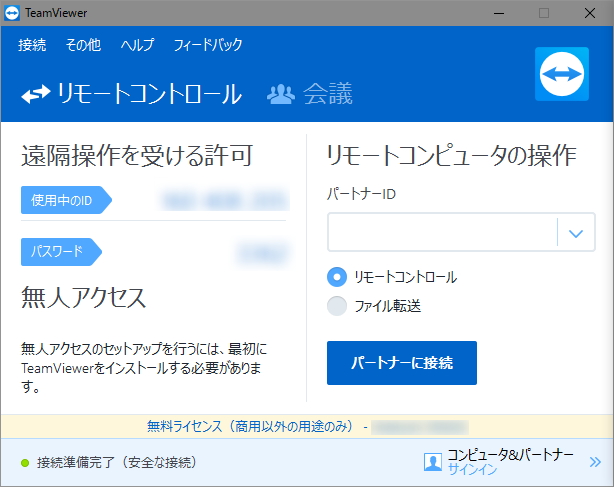Screen dimensions: 614x487
Task: Open the ヘルプ menu
Action: point(137,45)
